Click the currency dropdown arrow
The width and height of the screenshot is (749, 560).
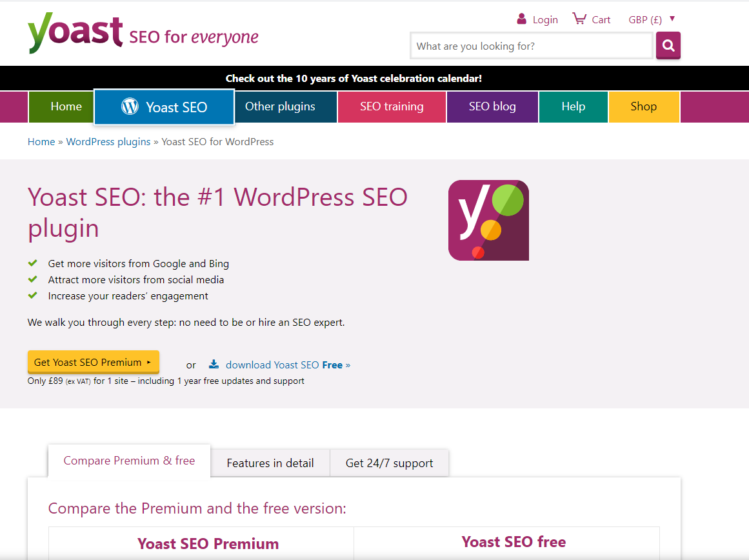tap(672, 19)
